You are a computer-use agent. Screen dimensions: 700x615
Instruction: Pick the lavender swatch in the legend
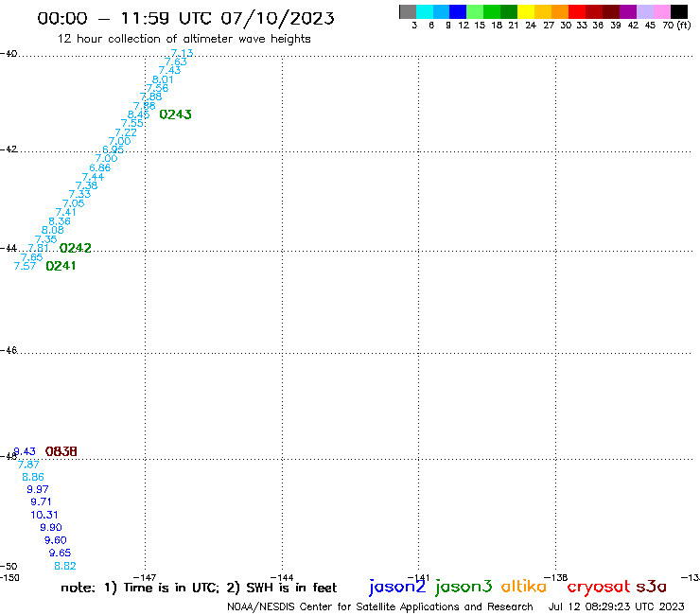(644, 11)
